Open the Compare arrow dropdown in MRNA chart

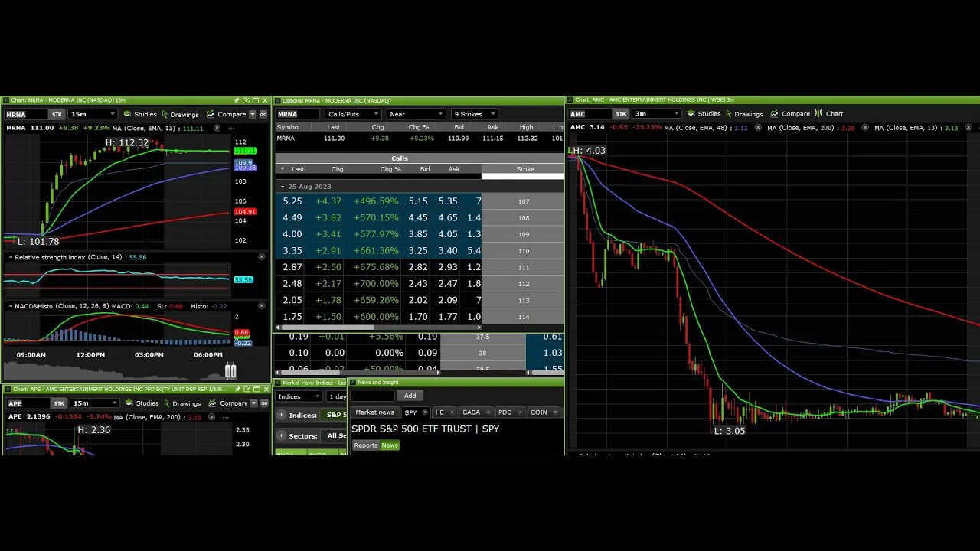click(x=253, y=114)
